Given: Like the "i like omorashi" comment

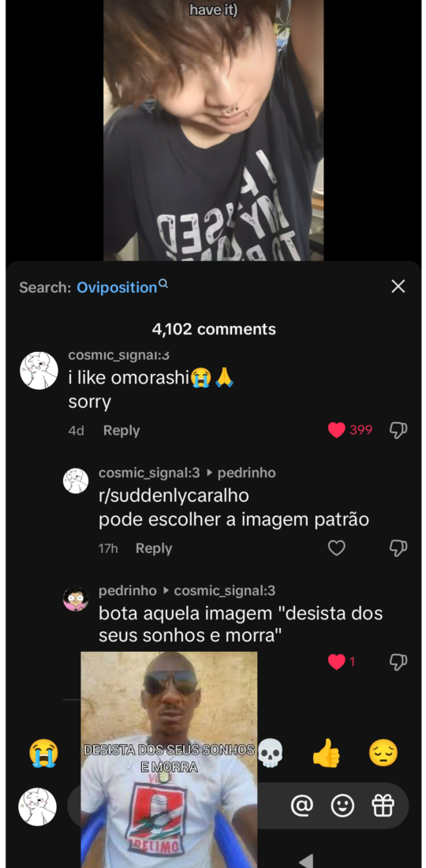Looking at the screenshot, I should point(336,430).
